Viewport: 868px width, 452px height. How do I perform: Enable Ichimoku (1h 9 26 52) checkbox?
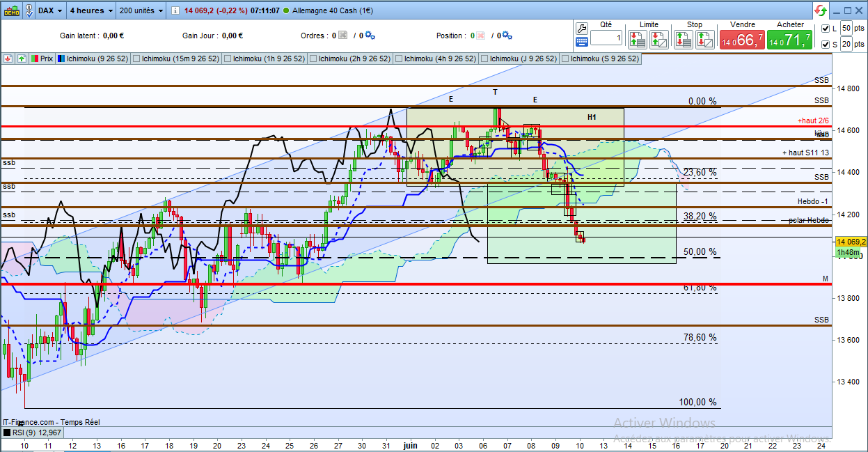coord(227,59)
